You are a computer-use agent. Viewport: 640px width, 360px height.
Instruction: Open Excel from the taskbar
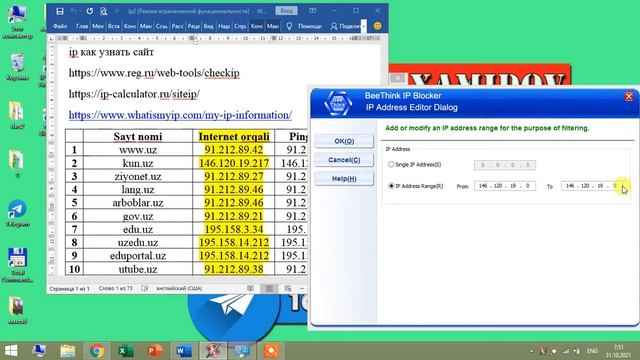[126, 351]
